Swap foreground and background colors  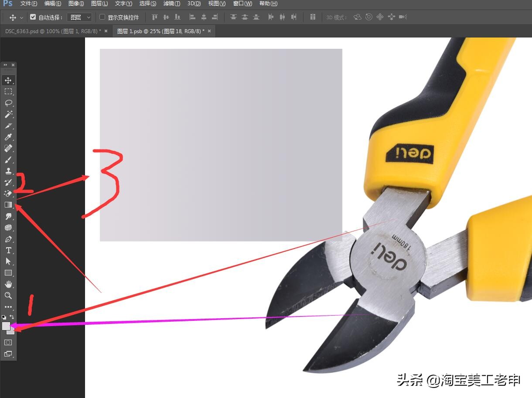coord(12,317)
